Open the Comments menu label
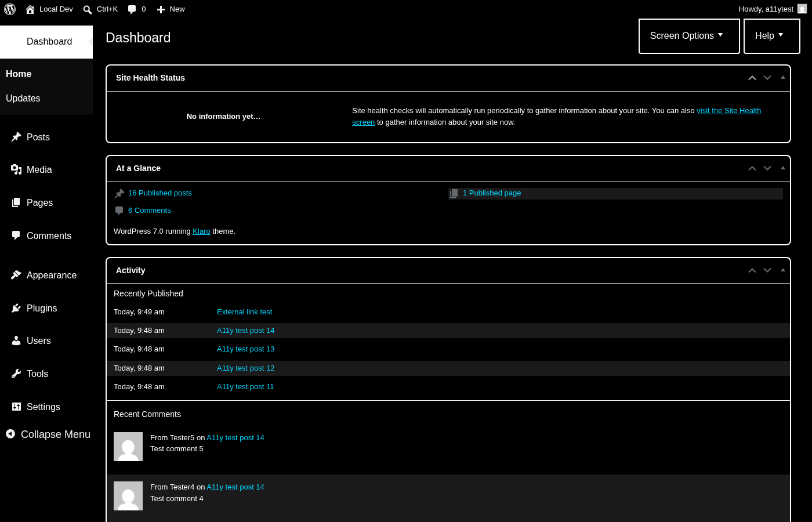812x522 pixels. pos(49,235)
